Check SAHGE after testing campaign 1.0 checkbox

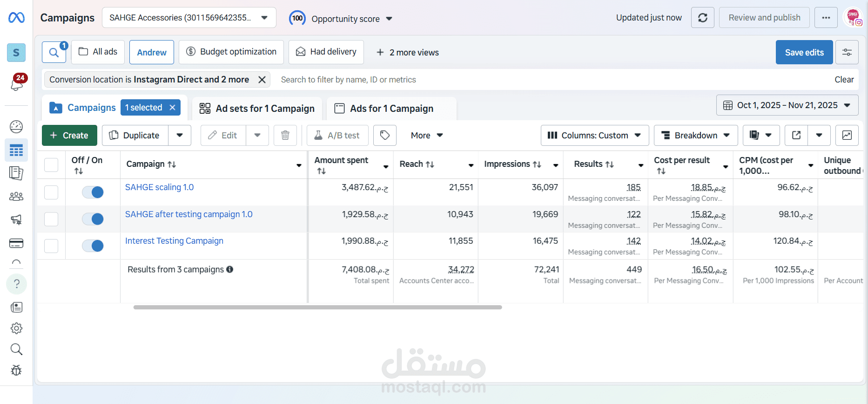(x=51, y=219)
